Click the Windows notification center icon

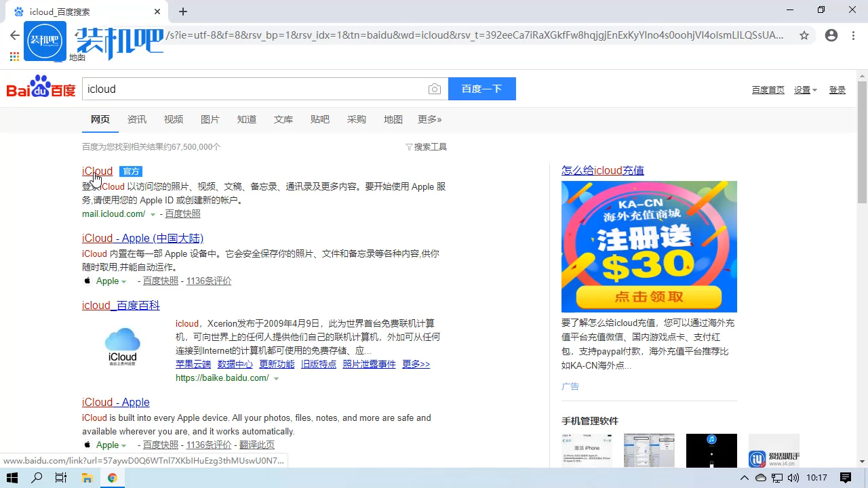(x=846, y=478)
